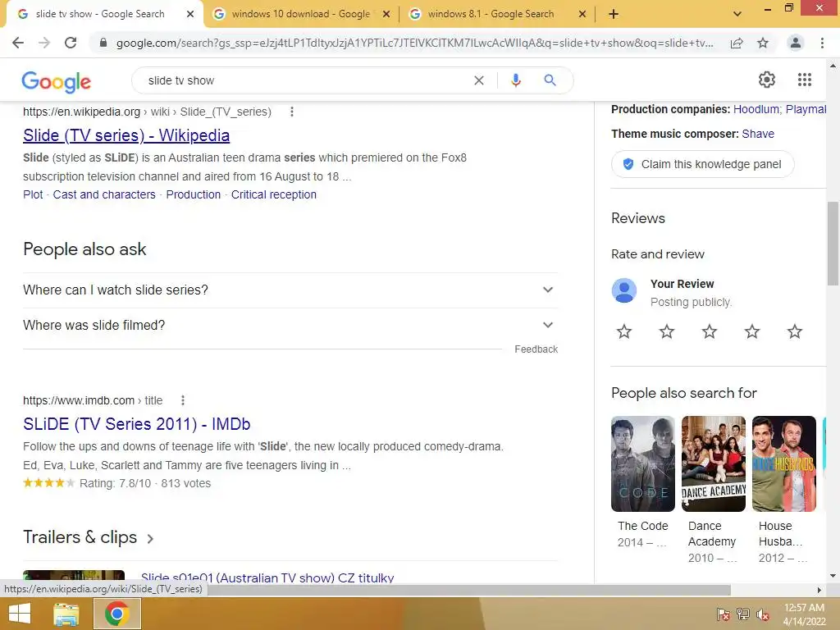Screen dimensions: 840x630
Task: Open 'Slide (TV series) - Wikipedia' result
Action: click(126, 135)
